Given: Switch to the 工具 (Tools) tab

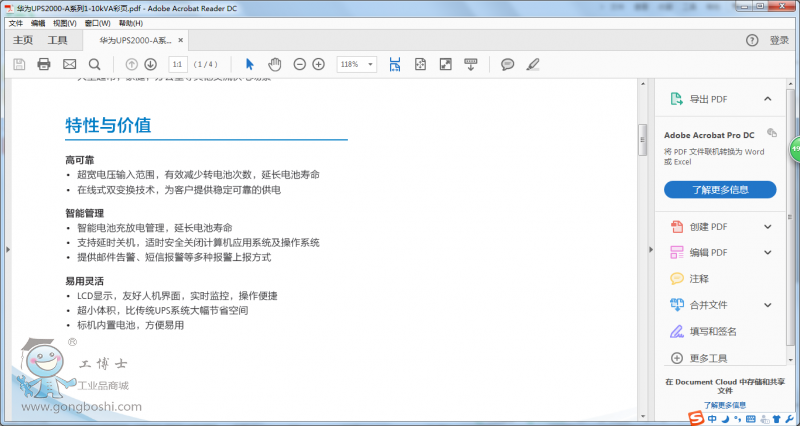Looking at the screenshot, I should [x=57, y=40].
